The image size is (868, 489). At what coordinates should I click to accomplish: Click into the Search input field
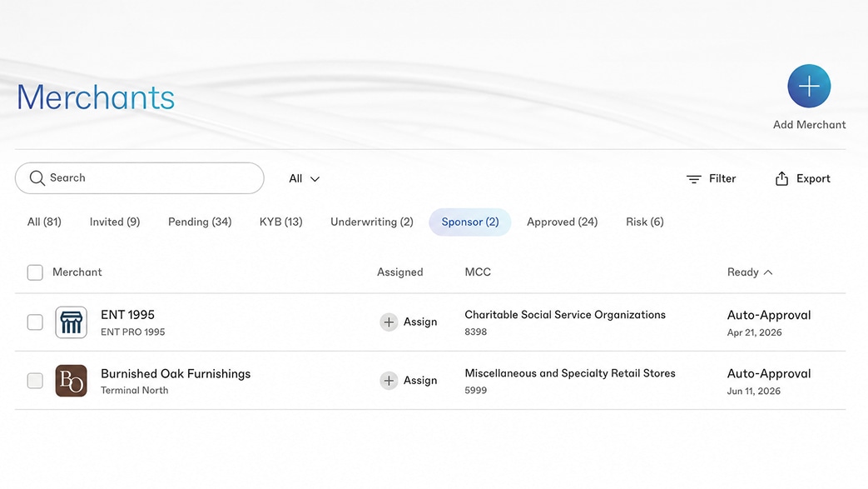pyautogui.click(x=140, y=178)
